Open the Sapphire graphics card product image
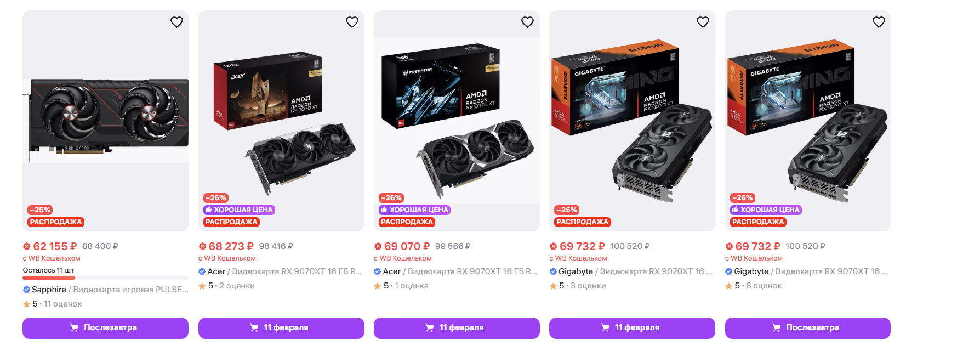This screenshot has width=980, height=351. click(x=105, y=121)
